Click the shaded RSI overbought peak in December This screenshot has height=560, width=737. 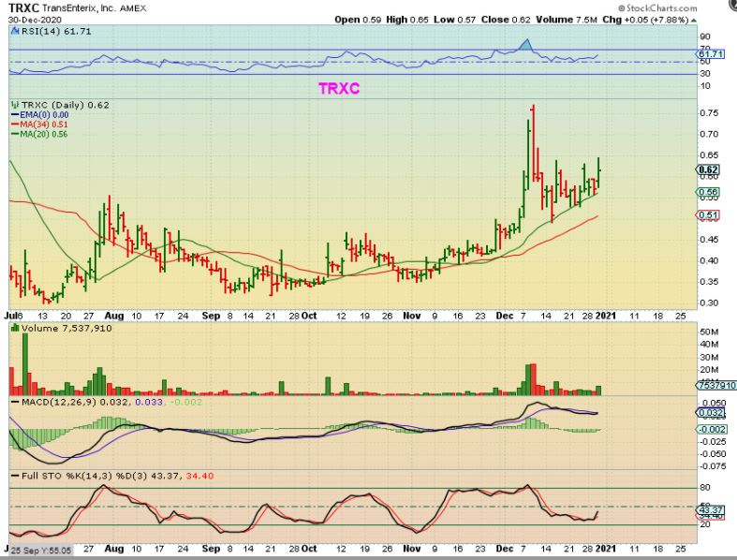click(526, 45)
